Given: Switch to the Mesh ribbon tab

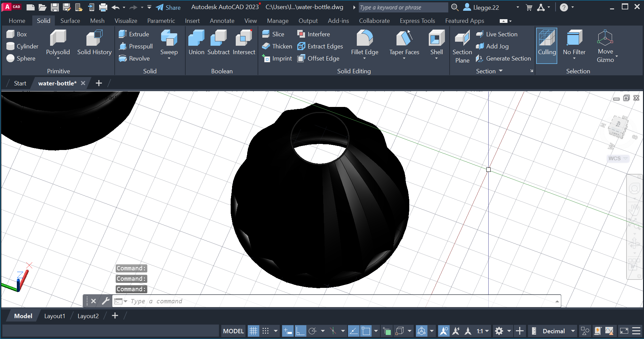Looking at the screenshot, I should pos(97,21).
